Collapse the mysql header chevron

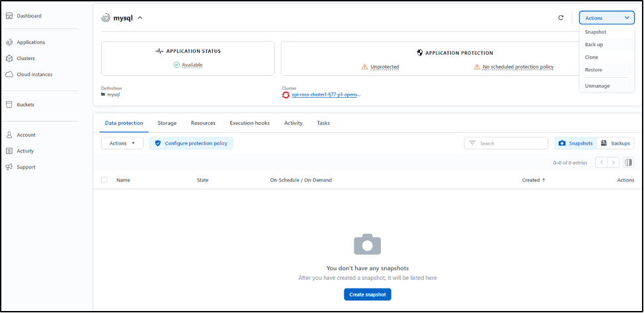pyautogui.click(x=140, y=18)
